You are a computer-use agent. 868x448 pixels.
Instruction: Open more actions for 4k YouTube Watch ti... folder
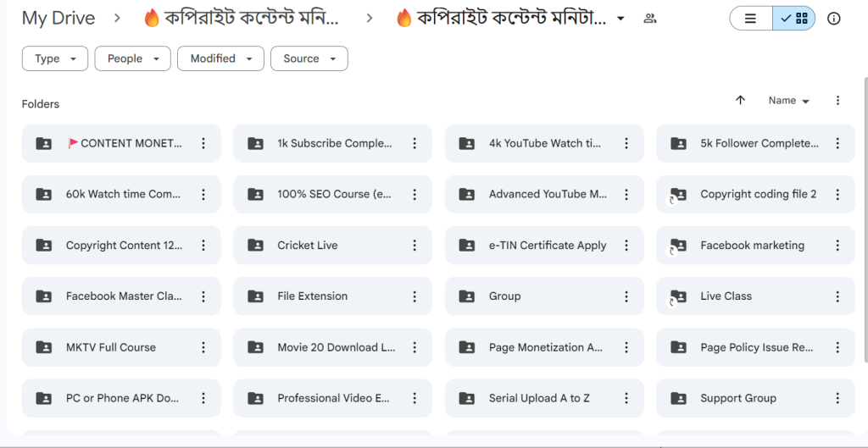pyautogui.click(x=626, y=143)
